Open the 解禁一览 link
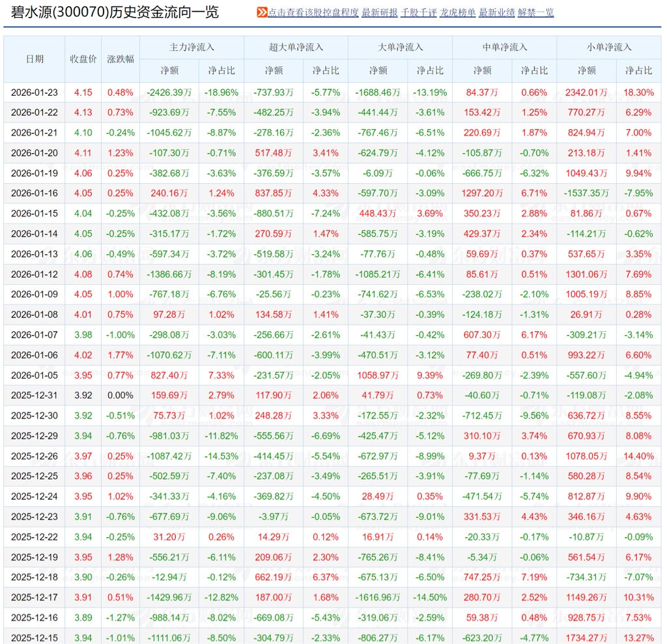This screenshot has height=644, width=667. pos(536,12)
